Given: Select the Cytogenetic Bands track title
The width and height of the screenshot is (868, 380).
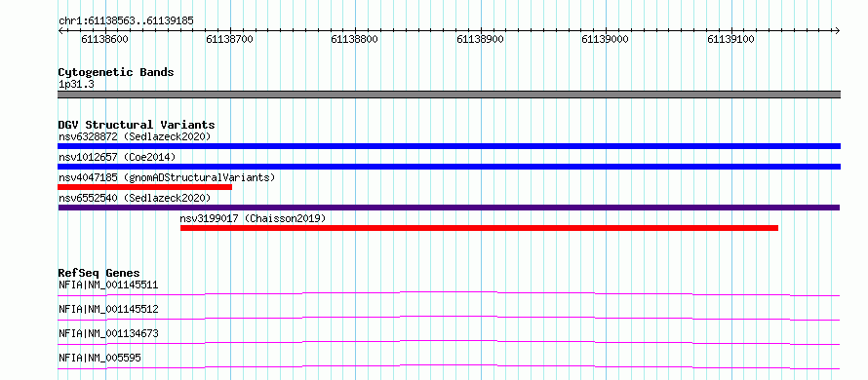Looking at the screenshot, I should coord(116,72).
